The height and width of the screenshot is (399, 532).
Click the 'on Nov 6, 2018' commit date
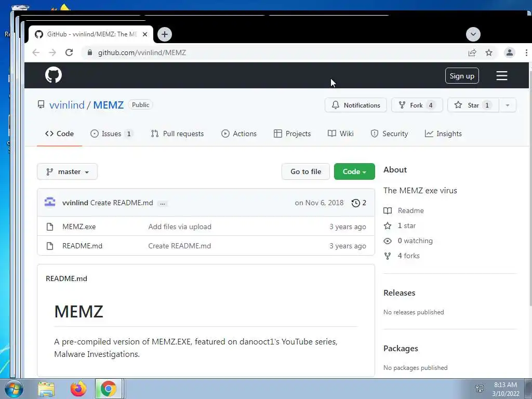(320, 203)
